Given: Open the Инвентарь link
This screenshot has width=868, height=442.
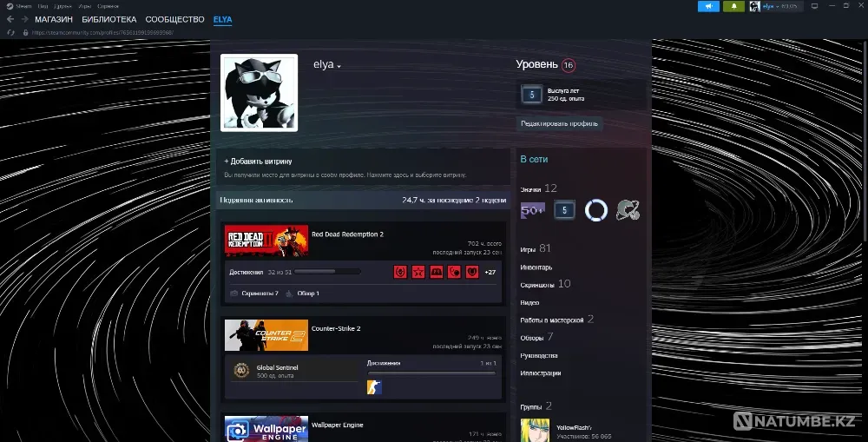Looking at the screenshot, I should (x=536, y=267).
